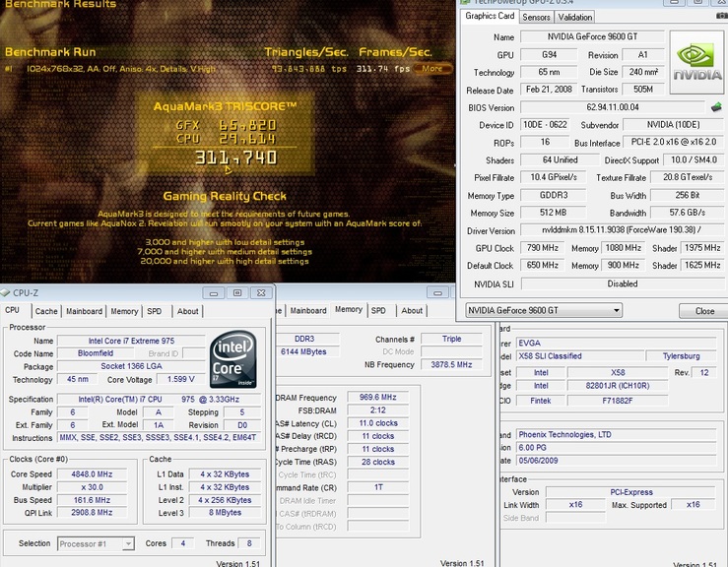
Task: Click the "F71882F" Fintek sensor value
Action: 618,401
